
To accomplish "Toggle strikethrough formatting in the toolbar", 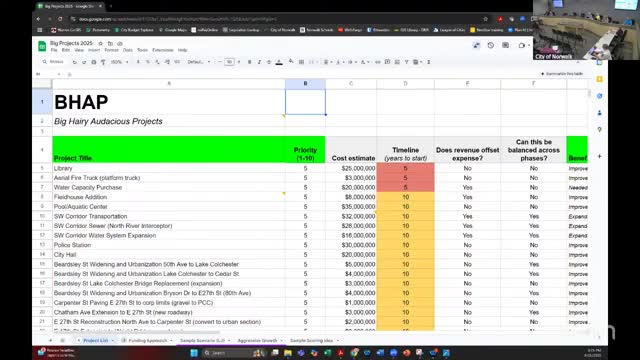I will pyautogui.click(x=269, y=62).
